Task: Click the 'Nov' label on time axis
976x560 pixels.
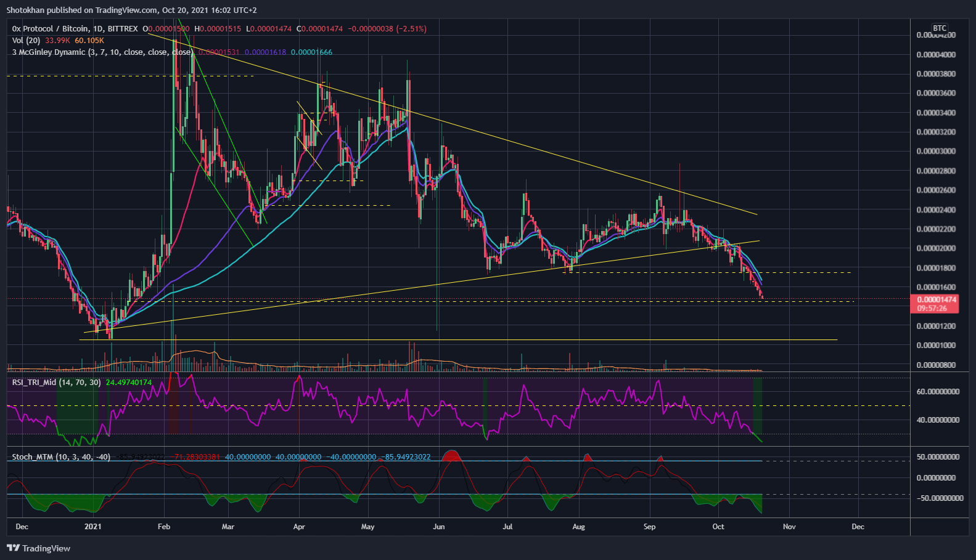Action: [789, 527]
